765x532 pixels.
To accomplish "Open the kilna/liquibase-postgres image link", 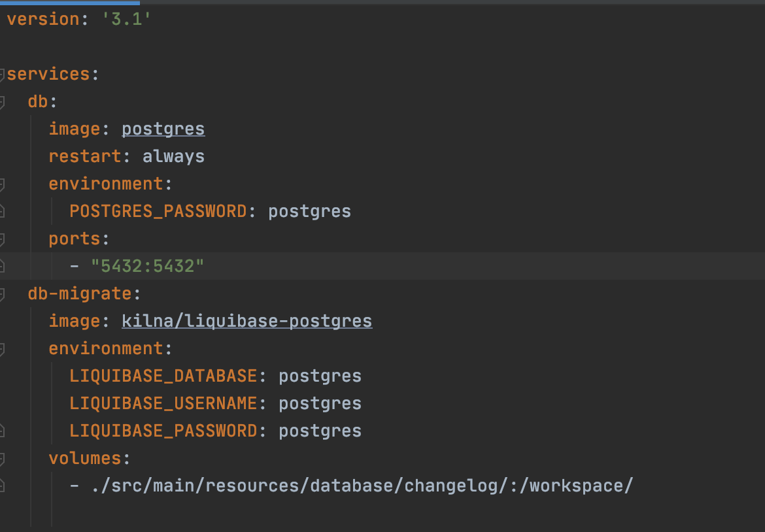I will coord(246,322).
